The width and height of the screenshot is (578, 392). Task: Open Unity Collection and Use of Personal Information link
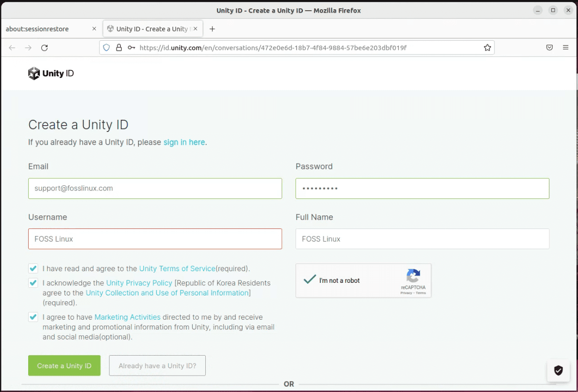pyautogui.click(x=167, y=293)
